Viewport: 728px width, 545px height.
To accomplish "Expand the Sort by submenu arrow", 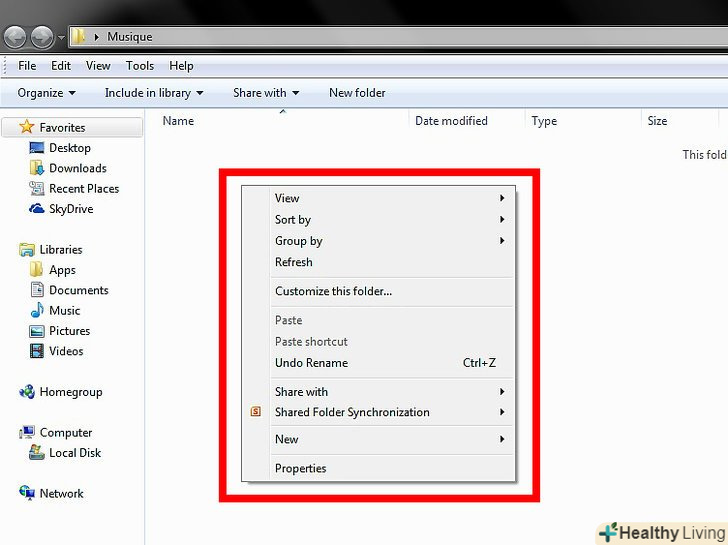I will coord(502,220).
